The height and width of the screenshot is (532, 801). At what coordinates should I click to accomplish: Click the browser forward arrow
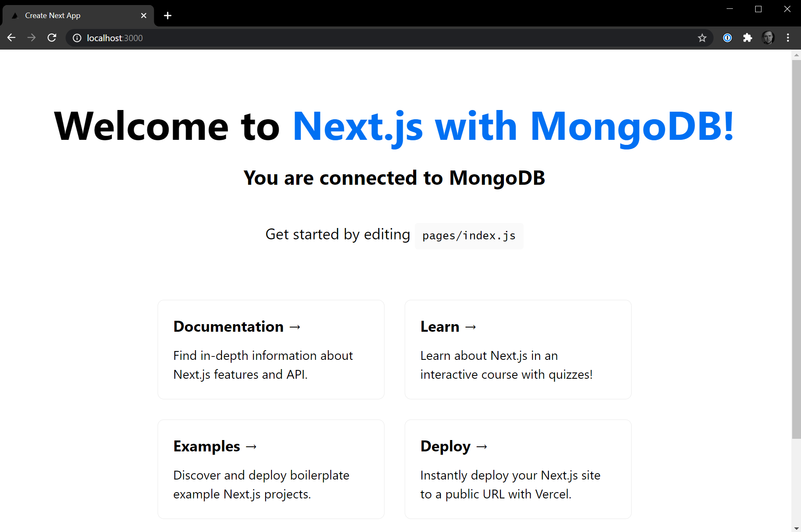[x=32, y=38]
